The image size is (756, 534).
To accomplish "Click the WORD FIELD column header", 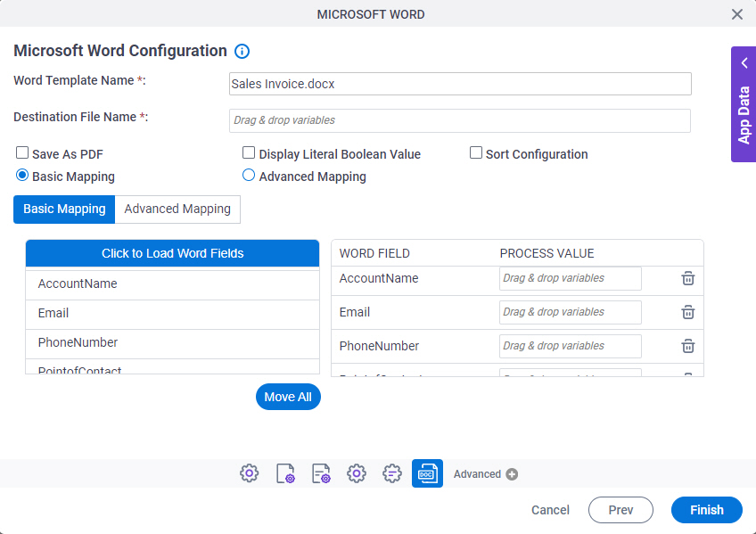I will (x=374, y=253).
